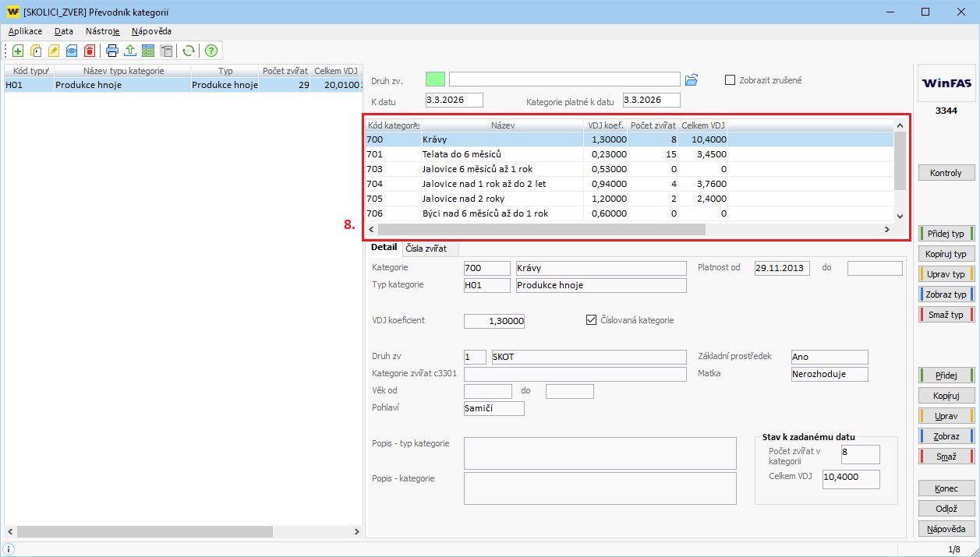
Task: Click the printer icon in toolbar
Action: (112, 51)
